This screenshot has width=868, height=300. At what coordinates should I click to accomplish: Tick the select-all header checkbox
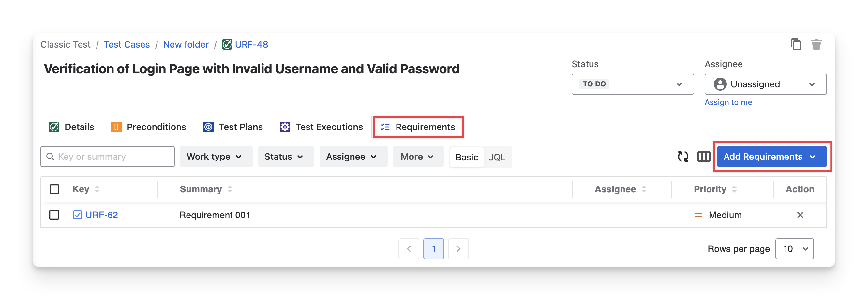pyautogui.click(x=54, y=189)
